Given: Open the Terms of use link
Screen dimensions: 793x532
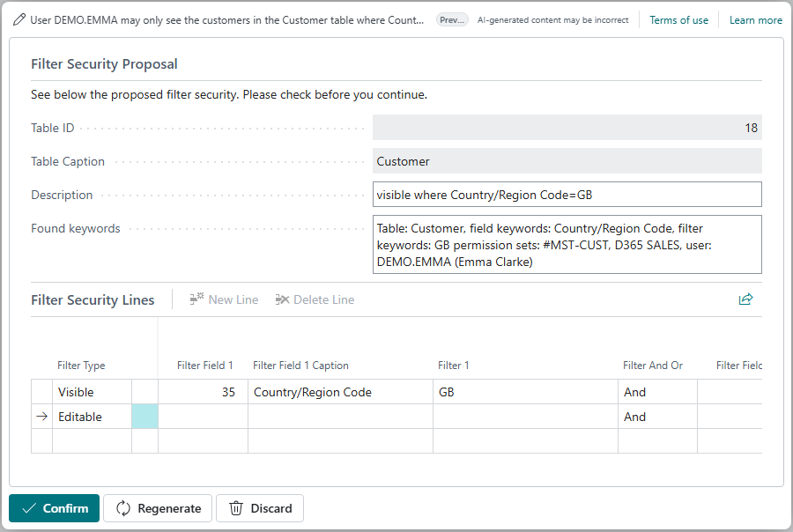Looking at the screenshot, I should tap(678, 20).
